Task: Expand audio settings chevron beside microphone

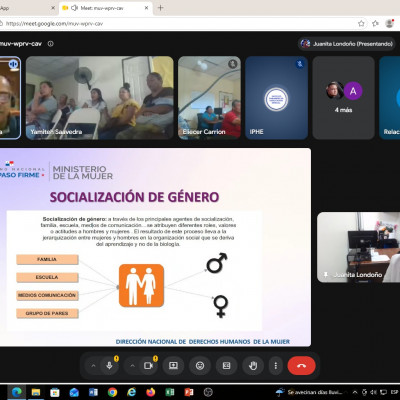Action: [93, 366]
